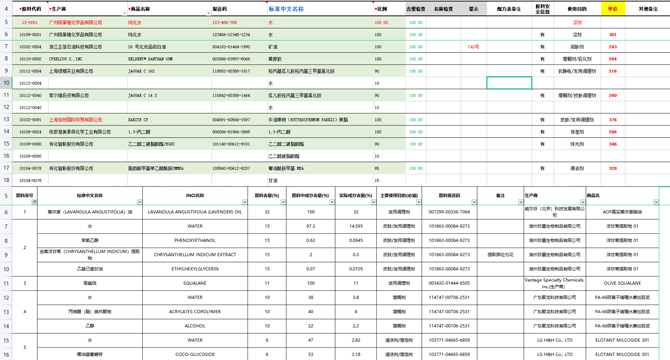Viewport: 670px width, 360px height.
Task: Select cell JAGUAR C 14 S
Action: point(169,96)
